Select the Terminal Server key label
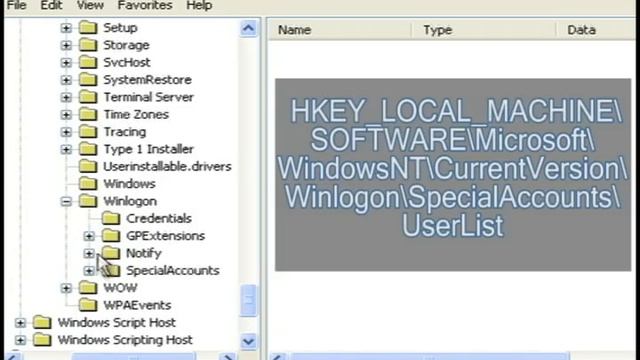Viewport: 640px width, 360px height. tap(149, 97)
